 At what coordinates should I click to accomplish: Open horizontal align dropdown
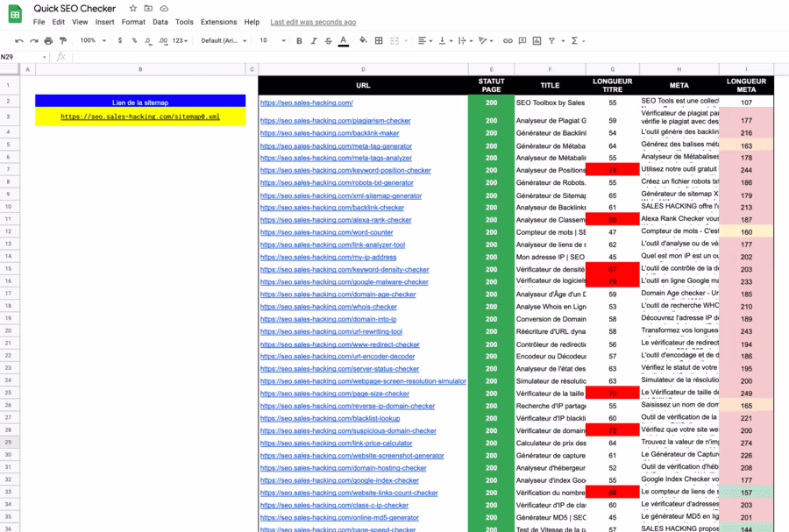coord(425,40)
